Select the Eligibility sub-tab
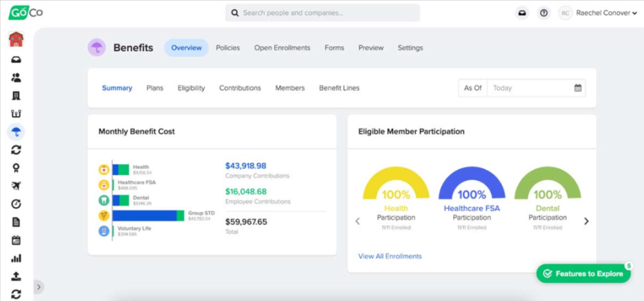This screenshot has height=301, width=644. (192, 88)
